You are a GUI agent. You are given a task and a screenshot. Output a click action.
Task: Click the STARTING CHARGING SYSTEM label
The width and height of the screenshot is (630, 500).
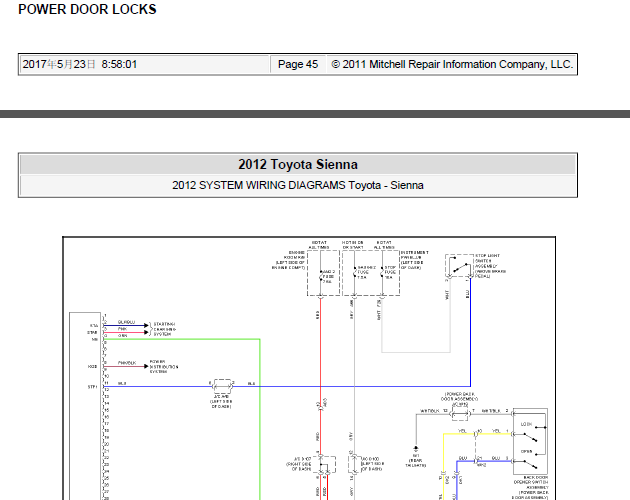(x=164, y=329)
